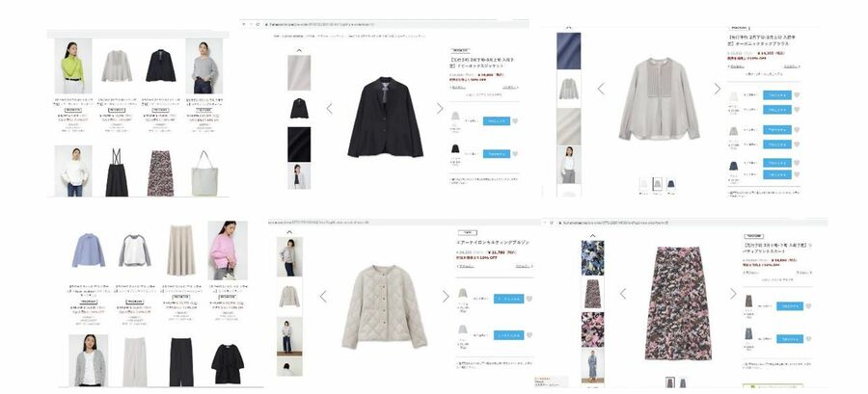Screen dimensions: 868x394
Task: Click up chevron above floral skirt thumbnails
Action: (x=592, y=236)
